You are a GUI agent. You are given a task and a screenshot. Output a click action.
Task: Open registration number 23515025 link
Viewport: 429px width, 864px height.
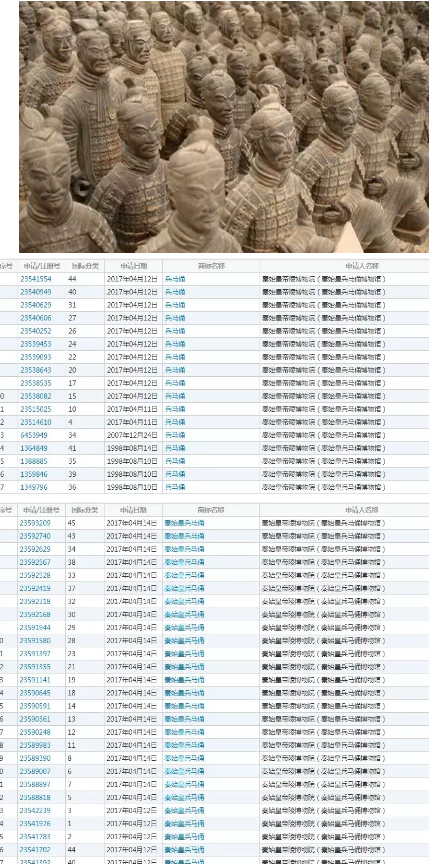click(35, 409)
